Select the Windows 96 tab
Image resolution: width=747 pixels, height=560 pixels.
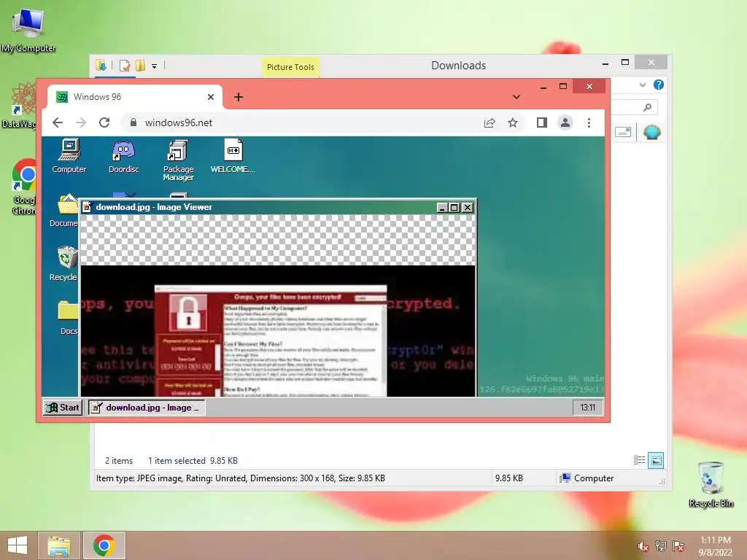(135, 97)
